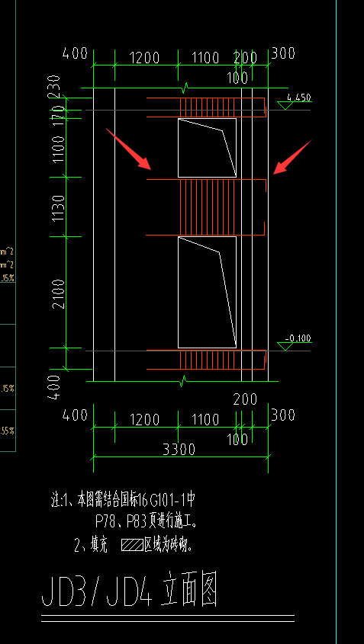This screenshot has height=644, width=364.
Task: Select the 170 vertical dimension text
Action: tap(59, 115)
